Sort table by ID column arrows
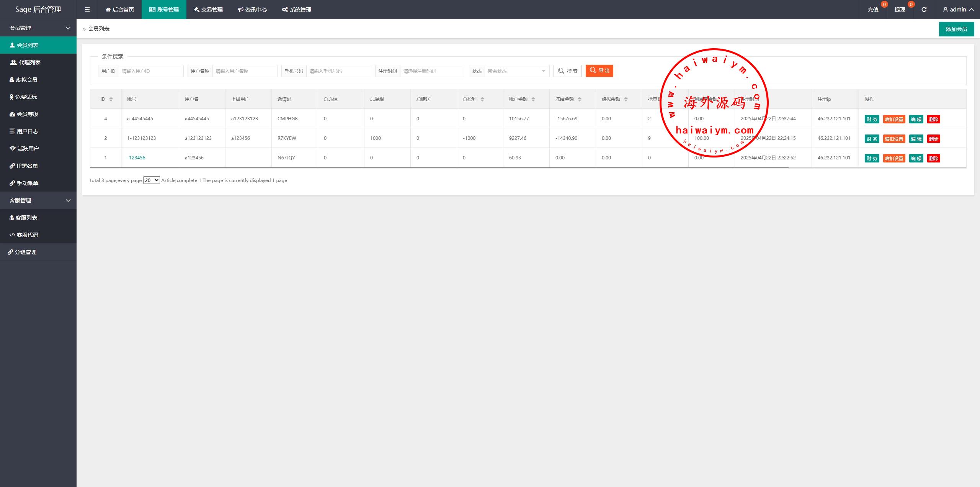The width and height of the screenshot is (980, 487). coord(111,99)
